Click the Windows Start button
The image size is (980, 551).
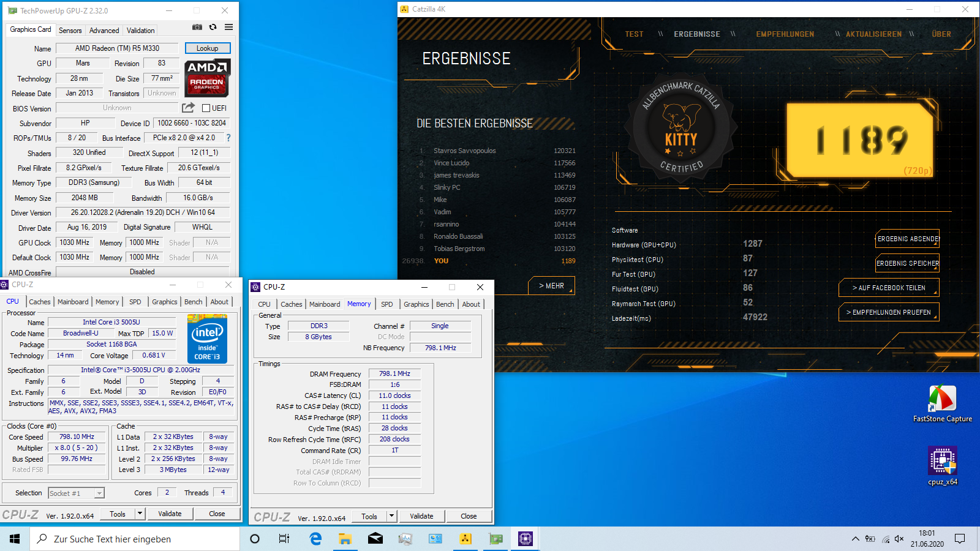[x=15, y=539]
